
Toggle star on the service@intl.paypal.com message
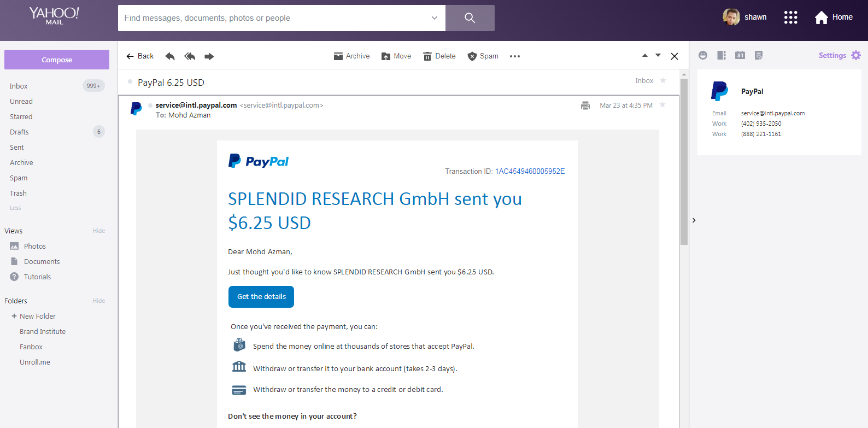662,105
